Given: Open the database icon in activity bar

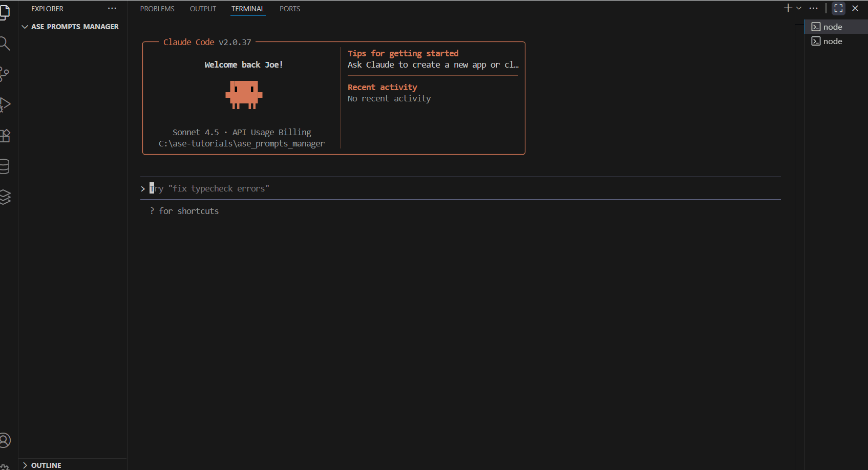Looking at the screenshot, I should tap(5, 166).
